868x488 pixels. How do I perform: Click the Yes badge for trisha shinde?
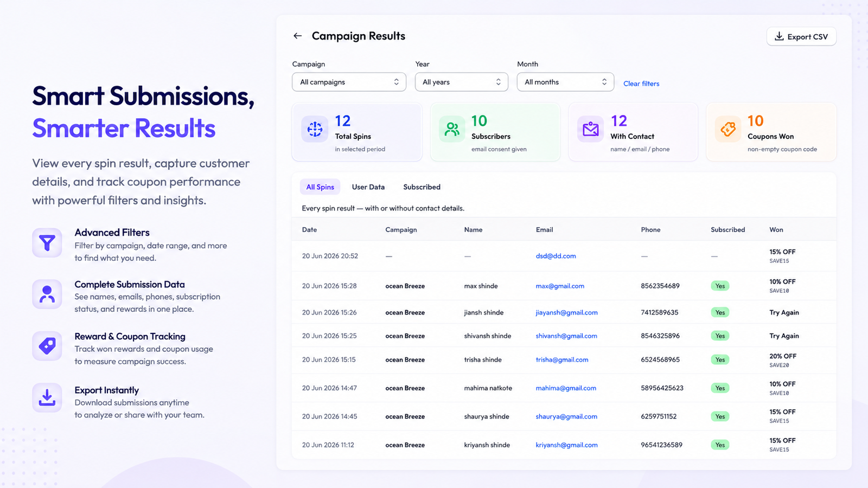pos(720,359)
